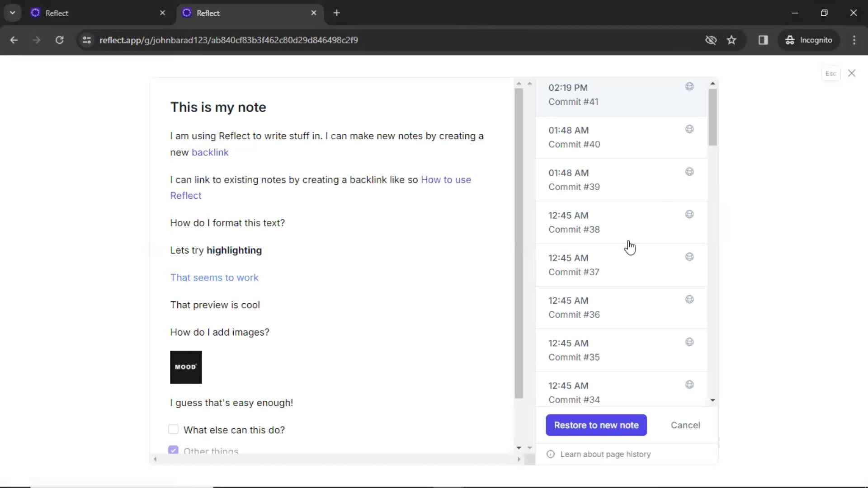Click Restore to new note button
Image resolution: width=868 pixels, height=488 pixels.
pos(596,425)
